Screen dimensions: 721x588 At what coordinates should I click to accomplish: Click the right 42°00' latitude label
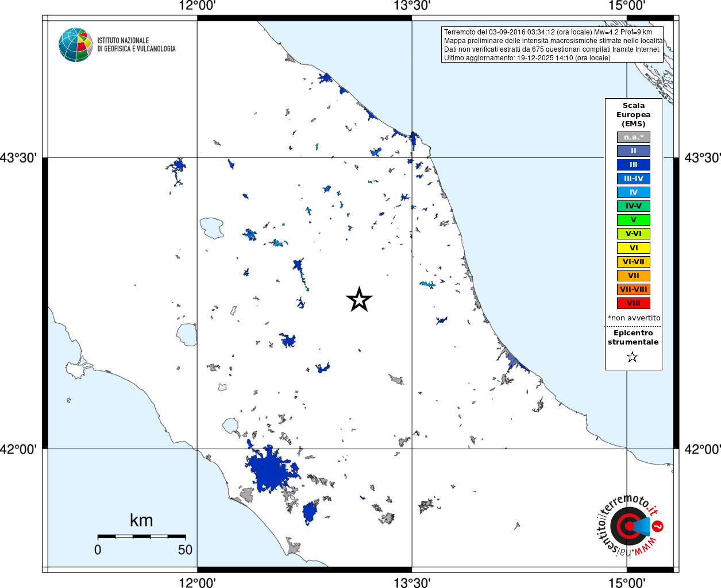(x=703, y=448)
